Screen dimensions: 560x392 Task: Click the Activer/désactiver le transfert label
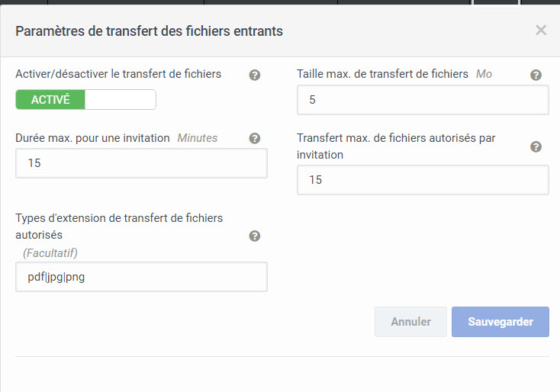[x=118, y=74]
